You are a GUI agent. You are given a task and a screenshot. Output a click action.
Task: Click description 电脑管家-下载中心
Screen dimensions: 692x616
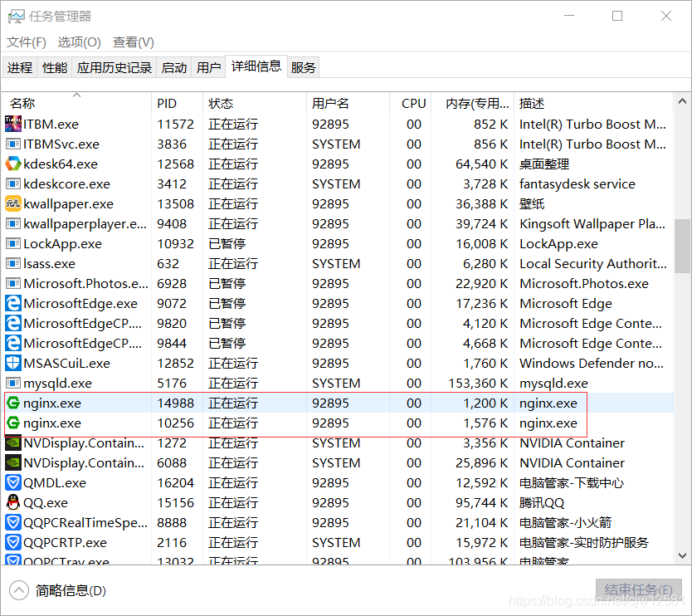click(572, 482)
